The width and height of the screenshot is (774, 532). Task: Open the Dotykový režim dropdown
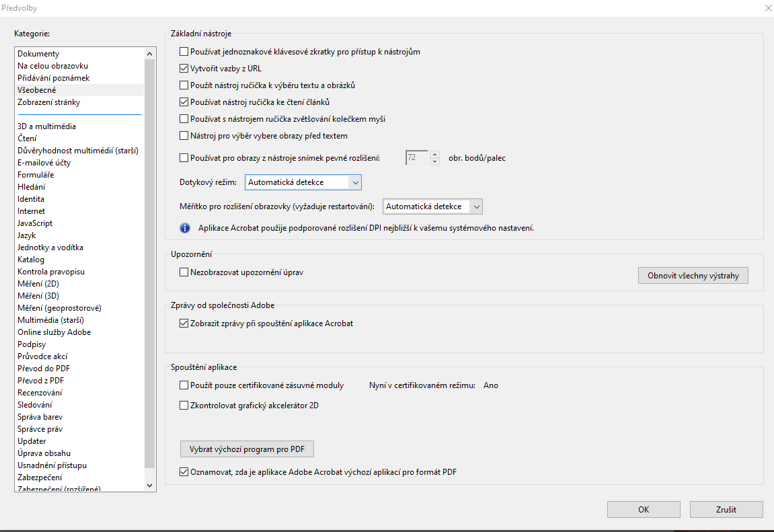click(303, 182)
